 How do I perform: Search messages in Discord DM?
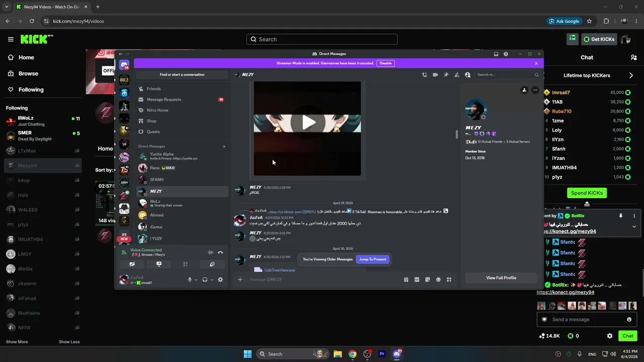[508, 75]
